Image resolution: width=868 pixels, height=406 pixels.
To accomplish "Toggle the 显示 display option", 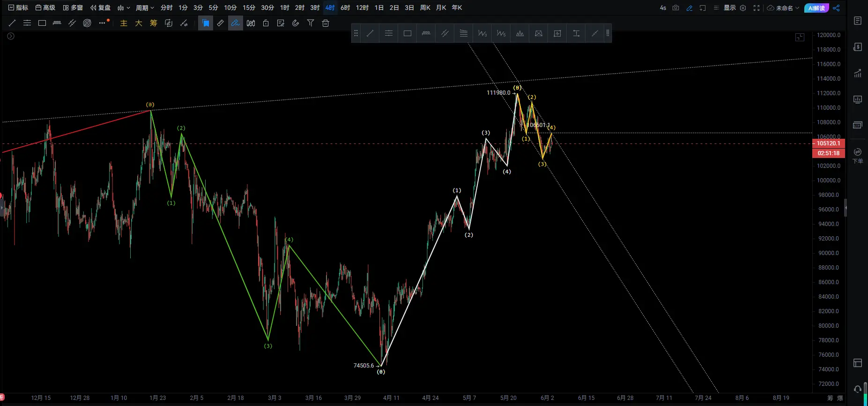I will tap(730, 8).
